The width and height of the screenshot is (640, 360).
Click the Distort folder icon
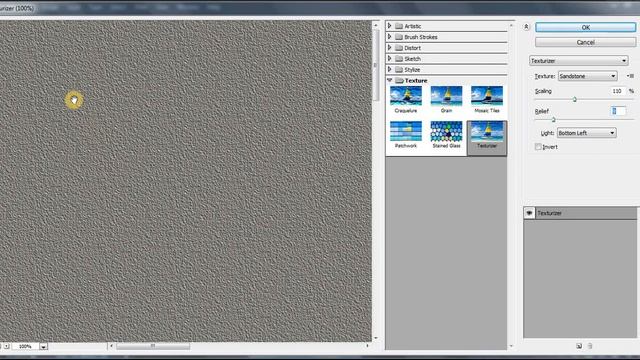point(399,48)
